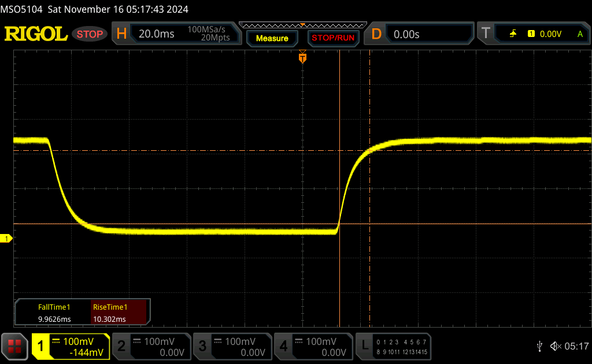
Task: Click the USB connection status icon
Action: (x=539, y=346)
